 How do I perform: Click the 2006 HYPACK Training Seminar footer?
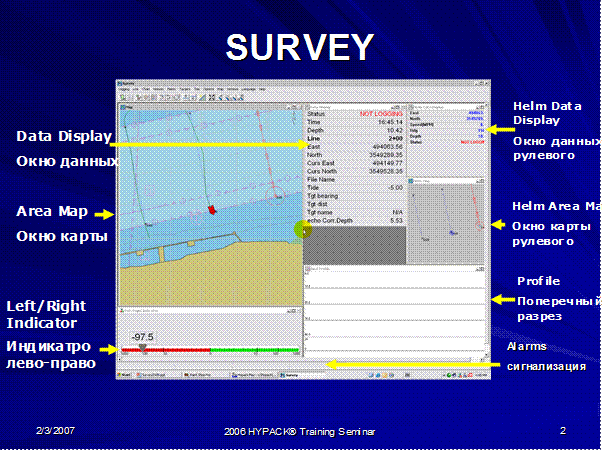299,432
